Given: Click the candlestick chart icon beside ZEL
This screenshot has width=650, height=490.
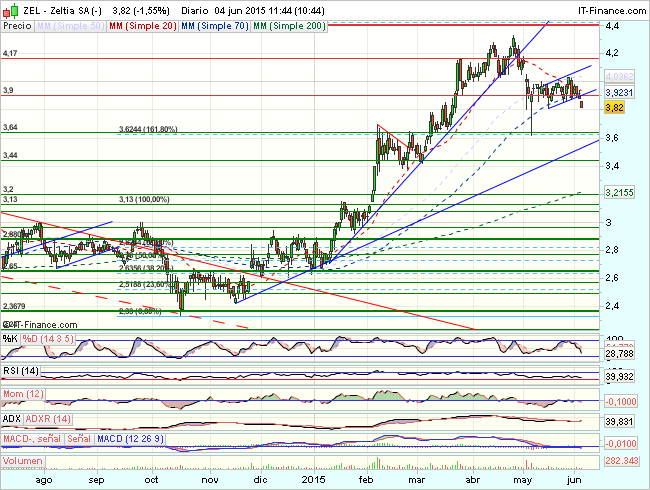Looking at the screenshot, I should pos(12,7).
